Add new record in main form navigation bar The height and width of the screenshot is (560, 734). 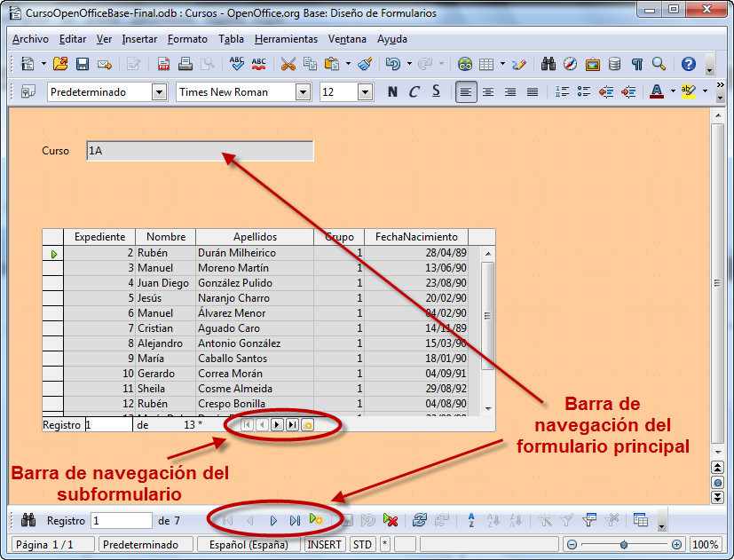coord(316,519)
